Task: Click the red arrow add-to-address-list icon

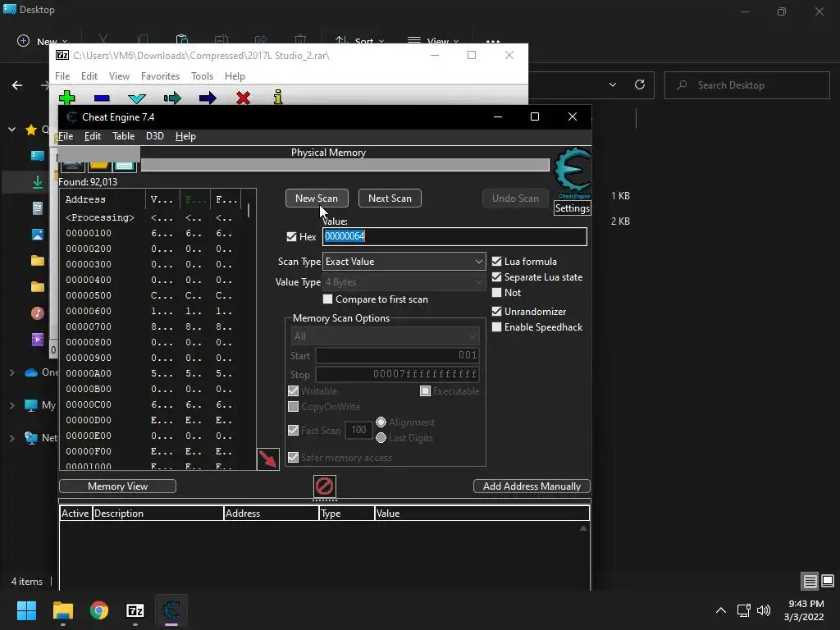Action: [268, 459]
